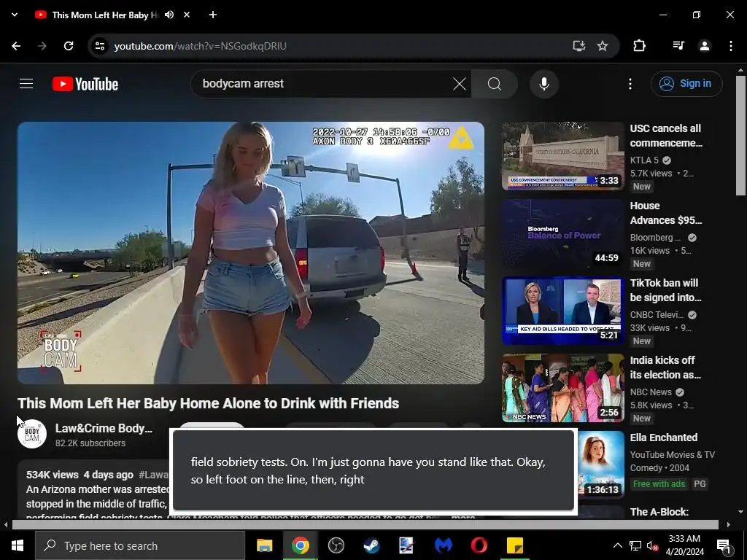The image size is (747, 560).
Task: Open the network tray icon
Action: pos(635,545)
